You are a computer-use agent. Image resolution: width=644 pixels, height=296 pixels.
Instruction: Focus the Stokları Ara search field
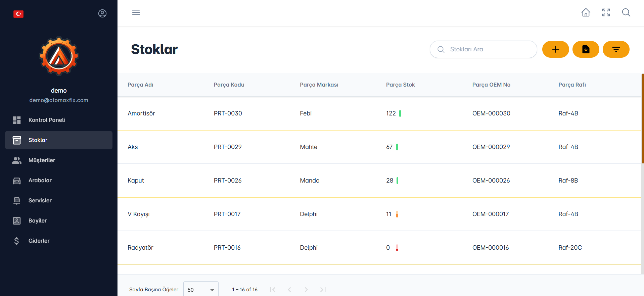(484, 49)
